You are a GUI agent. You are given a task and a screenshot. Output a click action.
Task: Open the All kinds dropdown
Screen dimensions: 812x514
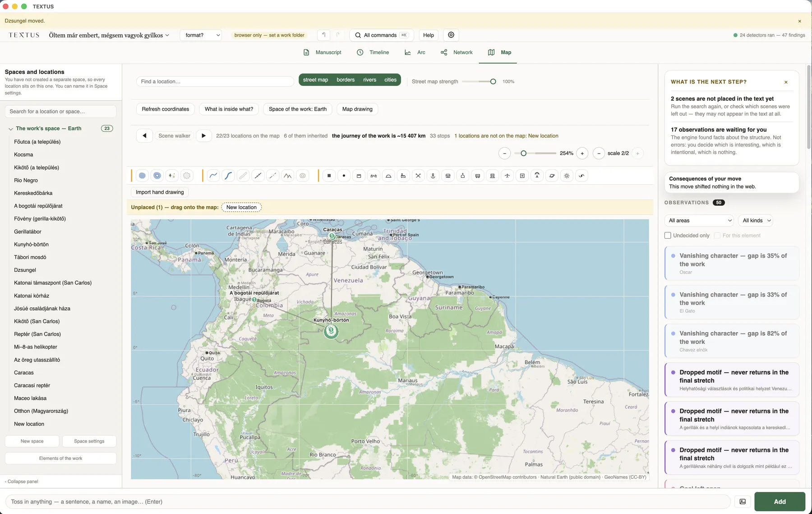(757, 221)
